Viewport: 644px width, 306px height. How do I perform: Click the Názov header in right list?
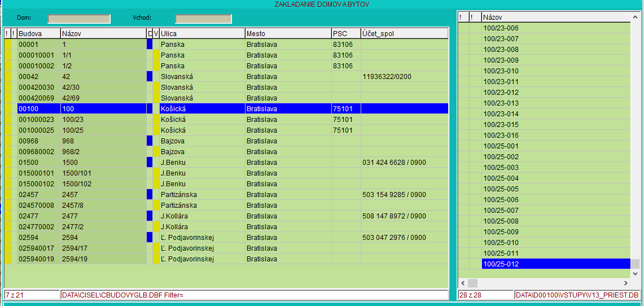coord(556,18)
